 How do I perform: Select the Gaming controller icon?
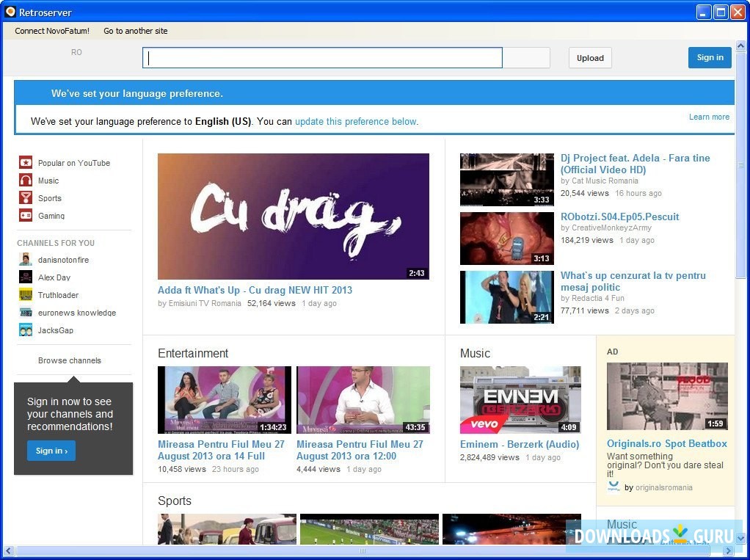(x=26, y=215)
